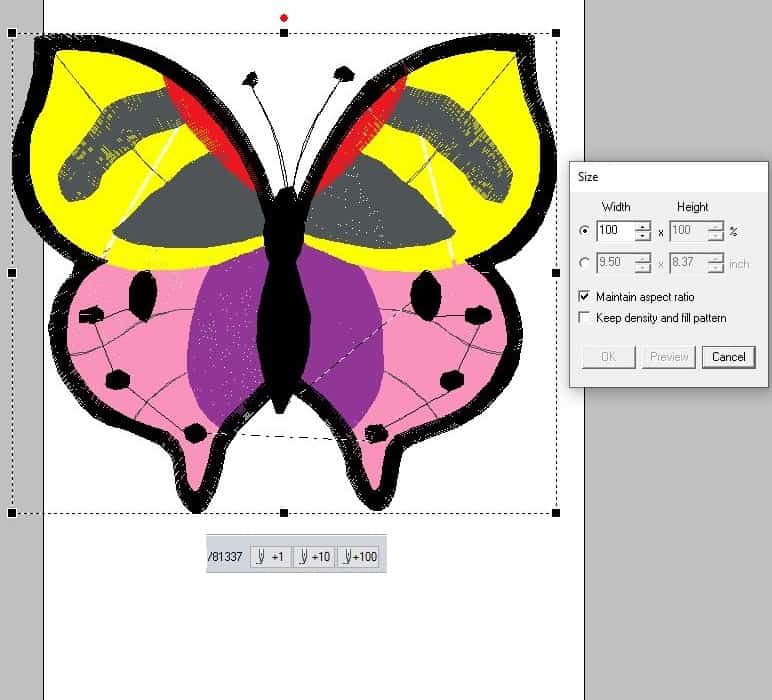Click the top-left selection handle of the design
This screenshot has height=700, width=772.
(x=12, y=33)
